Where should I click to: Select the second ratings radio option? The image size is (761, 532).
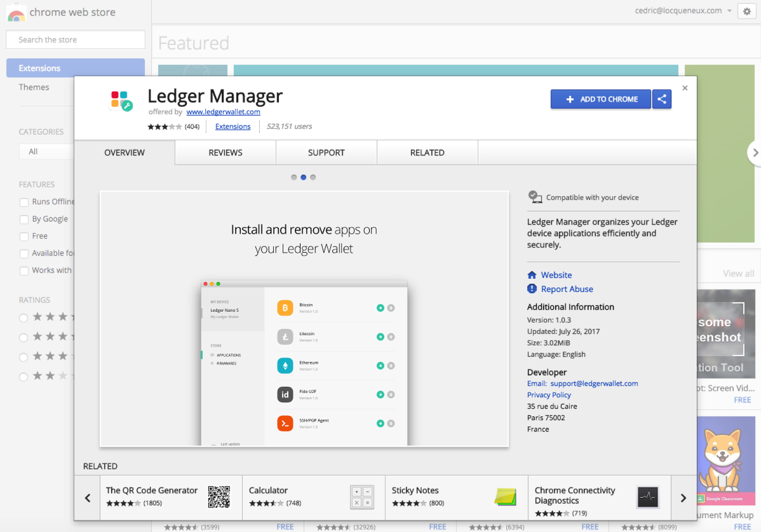pyautogui.click(x=24, y=337)
